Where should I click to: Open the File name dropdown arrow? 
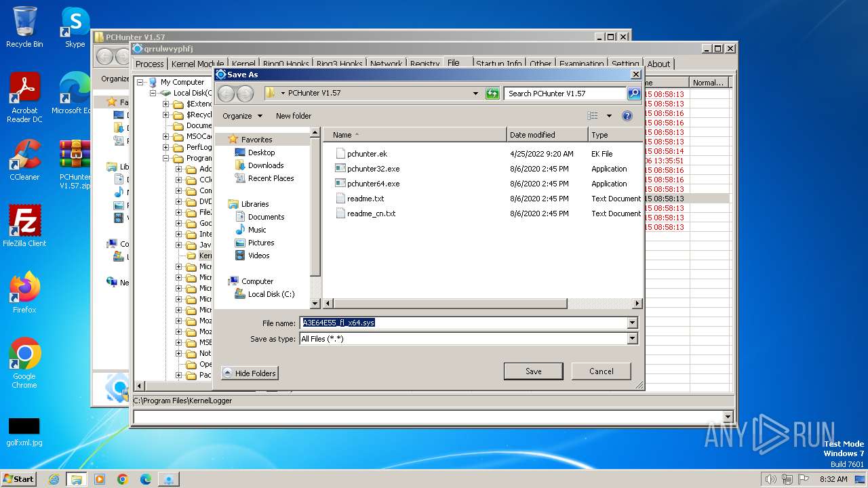click(x=632, y=323)
